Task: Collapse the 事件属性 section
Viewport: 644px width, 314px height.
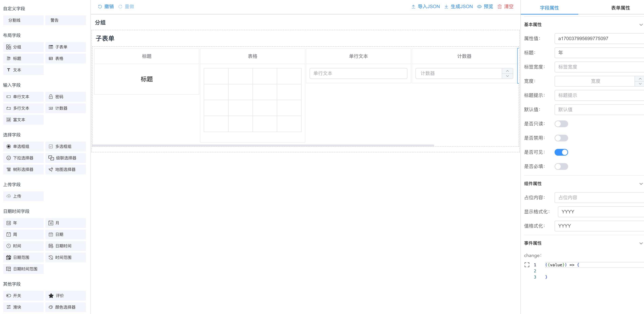Action: pos(641,243)
